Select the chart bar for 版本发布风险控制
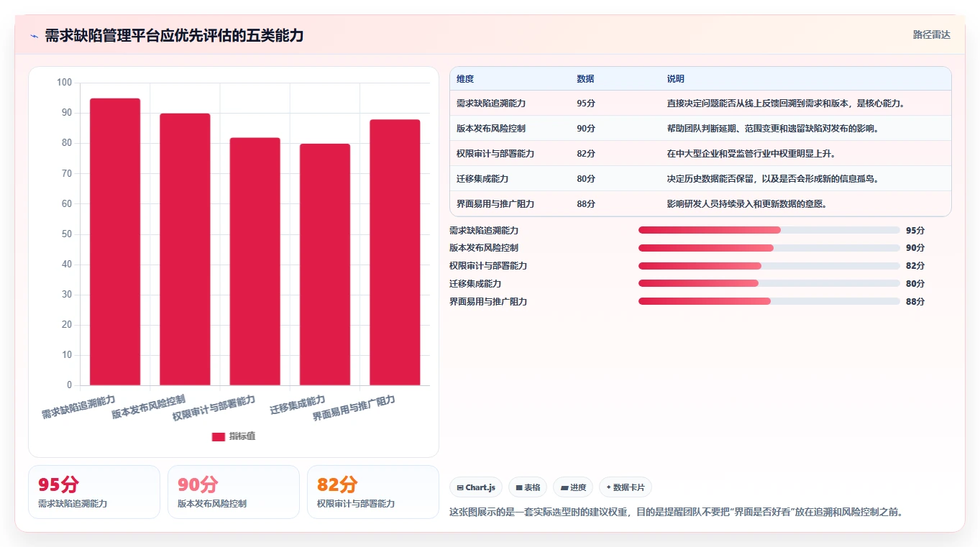 (x=185, y=249)
